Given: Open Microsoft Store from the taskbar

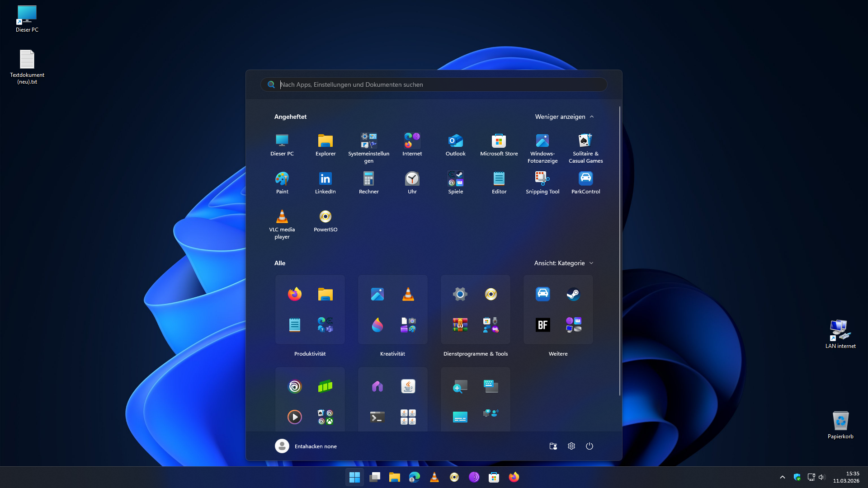Looking at the screenshot, I should point(494,477).
